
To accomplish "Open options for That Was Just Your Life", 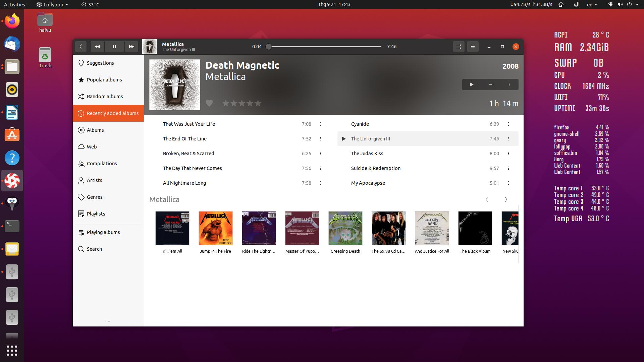I will point(321,124).
